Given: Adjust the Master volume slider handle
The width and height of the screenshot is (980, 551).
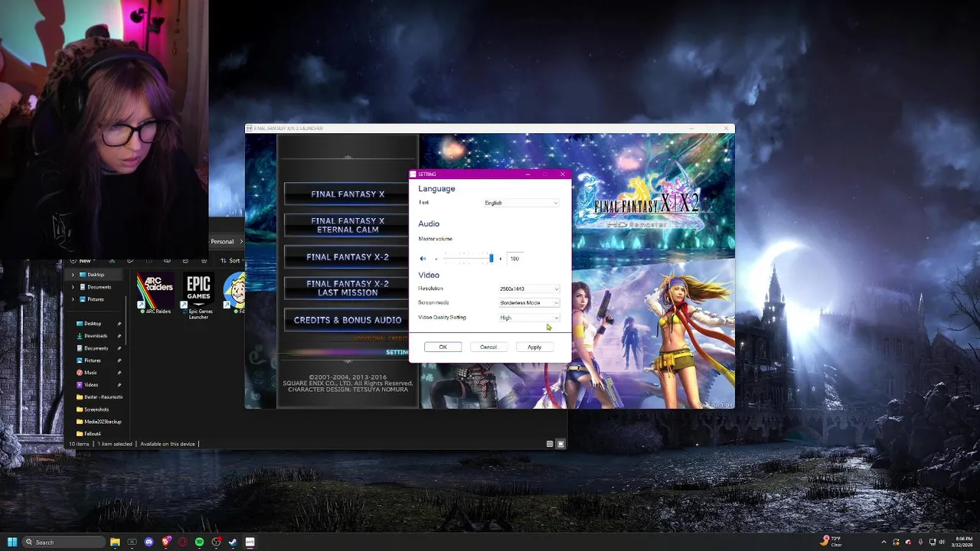Looking at the screenshot, I should pyautogui.click(x=492, y=259).
